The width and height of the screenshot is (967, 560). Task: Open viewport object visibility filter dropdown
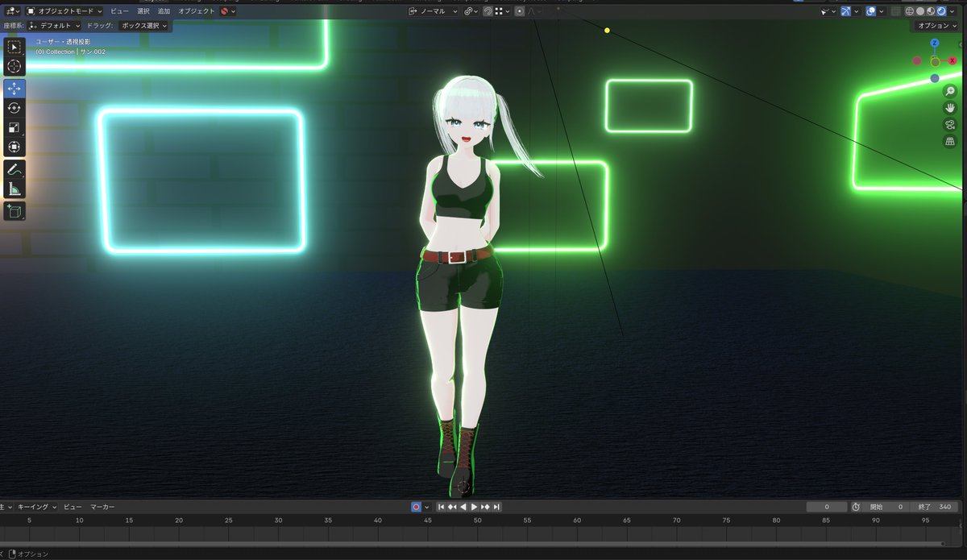[829, 11]
